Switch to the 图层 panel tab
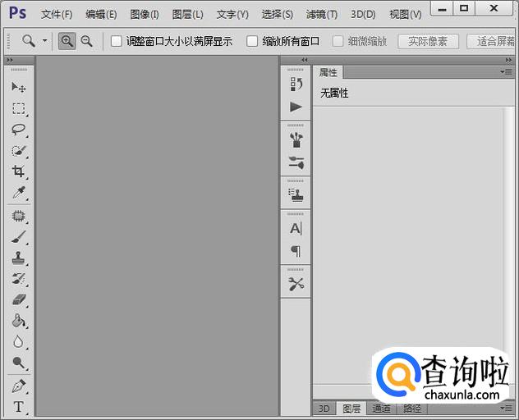Screen dimensions: 519x420 (351, 409)
